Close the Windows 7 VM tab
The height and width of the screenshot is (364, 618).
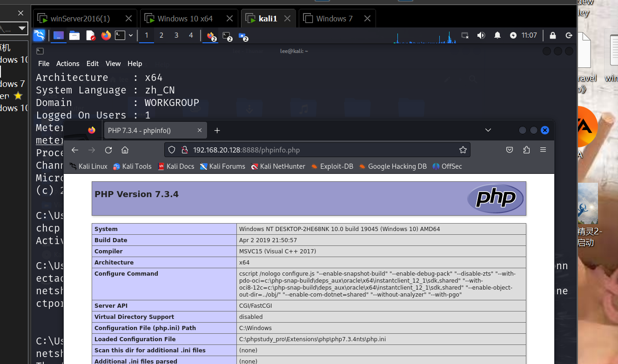tap(367, 19)
